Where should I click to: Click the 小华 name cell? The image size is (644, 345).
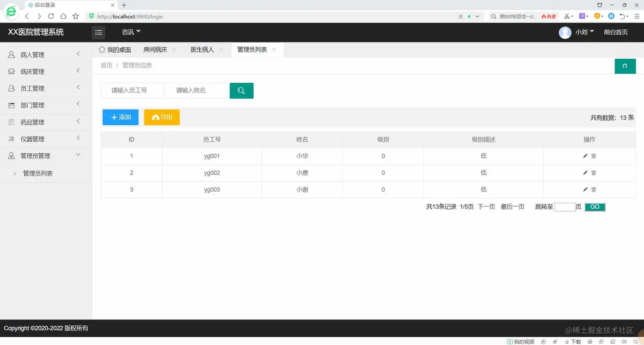(x=302, y=156)
